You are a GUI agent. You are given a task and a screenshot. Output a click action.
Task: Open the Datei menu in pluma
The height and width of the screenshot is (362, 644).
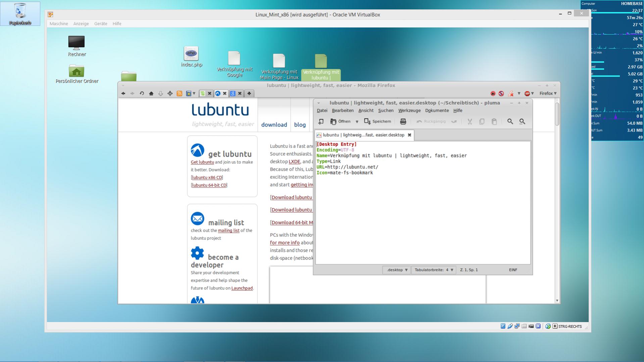[322, 110]
